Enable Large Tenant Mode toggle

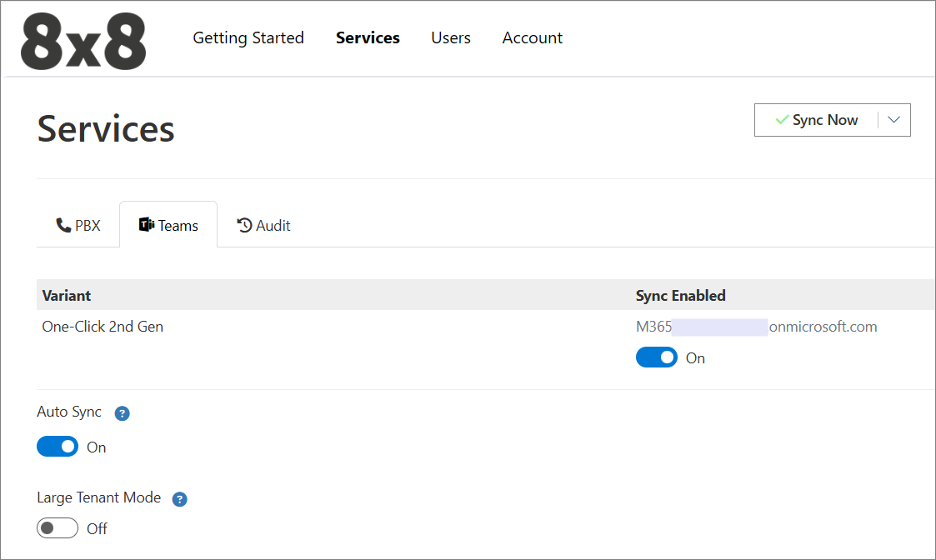pos(58,528)
